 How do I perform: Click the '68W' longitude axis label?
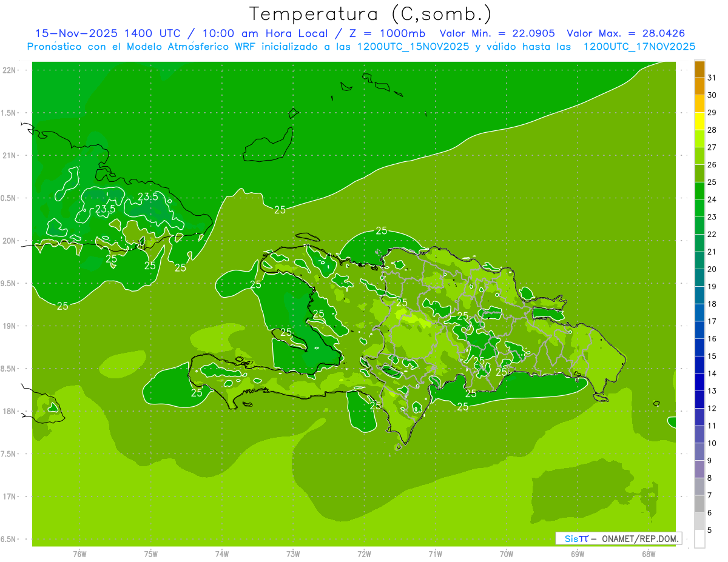tap(649, 554)
